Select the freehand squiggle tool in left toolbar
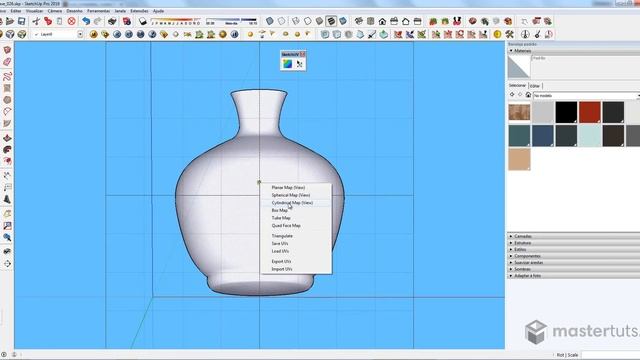Screen dimensions: 640x360 coord(7,76)
